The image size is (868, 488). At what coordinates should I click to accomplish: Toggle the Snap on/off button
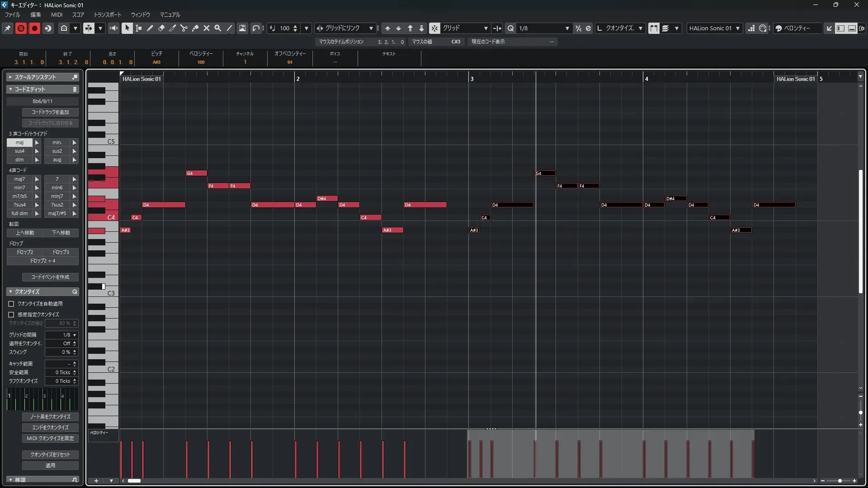pyautogui.click(x=434, y=28)
